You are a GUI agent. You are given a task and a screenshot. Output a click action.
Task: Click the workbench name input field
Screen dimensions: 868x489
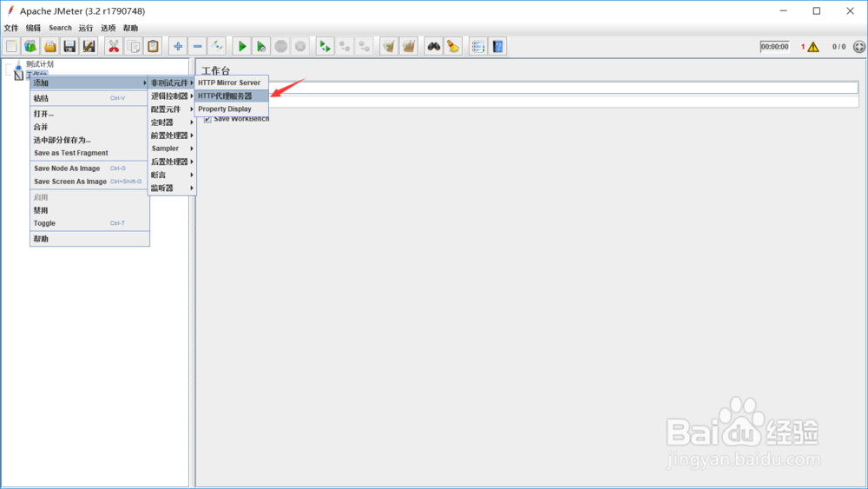click(563, 88)
